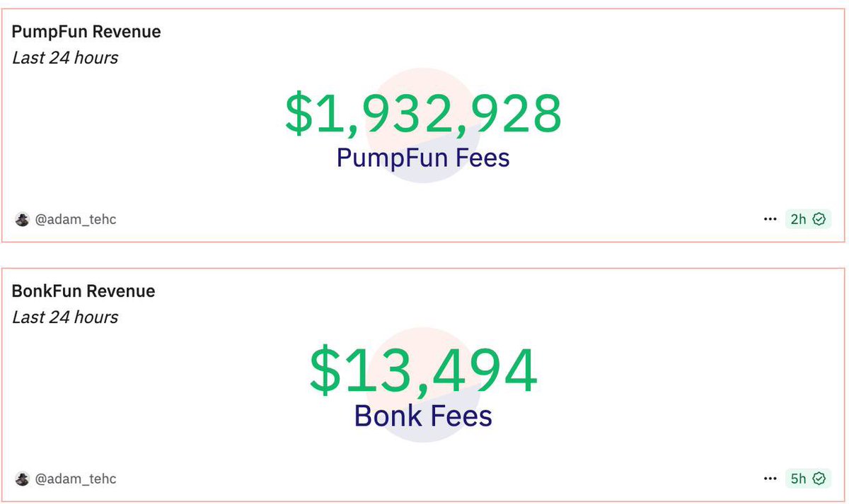Click the PumpFun Revenue title

point(86,32)
